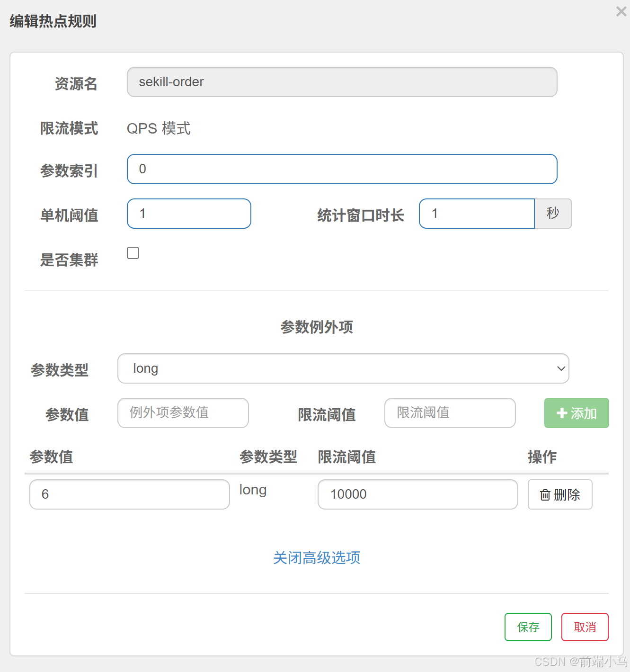
Task: Click the 统计窗口时长 label
Action: click(x=361, y=215)
